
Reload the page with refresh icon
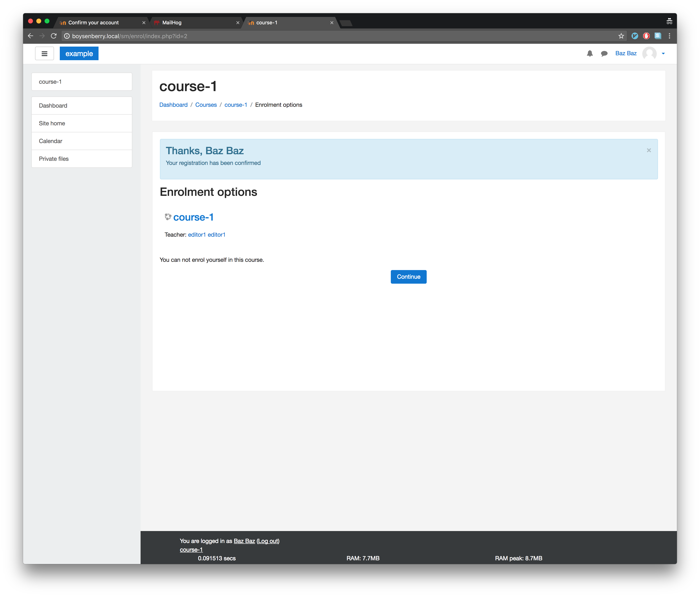[x=53, y=36]
